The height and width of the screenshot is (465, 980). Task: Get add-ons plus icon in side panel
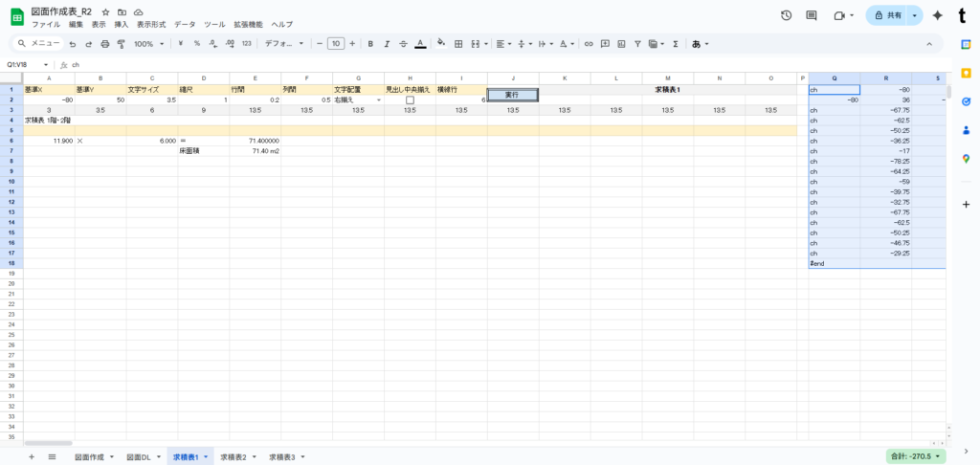[x=967, y=205]
